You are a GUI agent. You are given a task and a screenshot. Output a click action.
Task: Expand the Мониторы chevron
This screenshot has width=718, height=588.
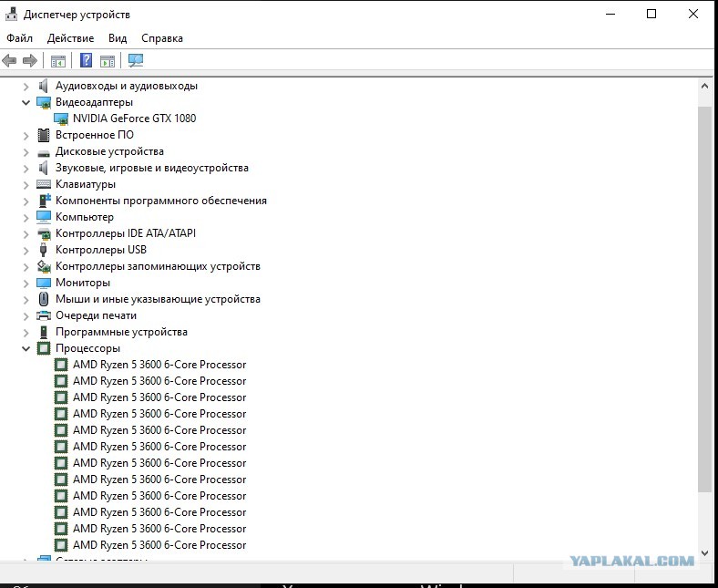tap(26, 284)
